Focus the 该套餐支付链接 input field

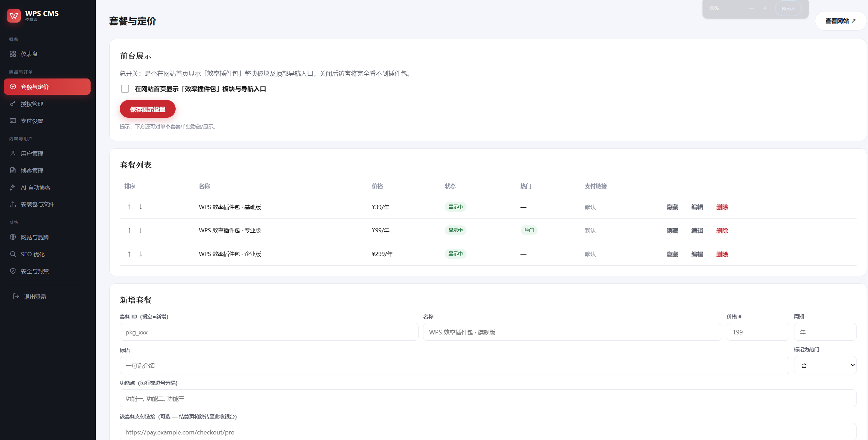click(x=488, y=432)
